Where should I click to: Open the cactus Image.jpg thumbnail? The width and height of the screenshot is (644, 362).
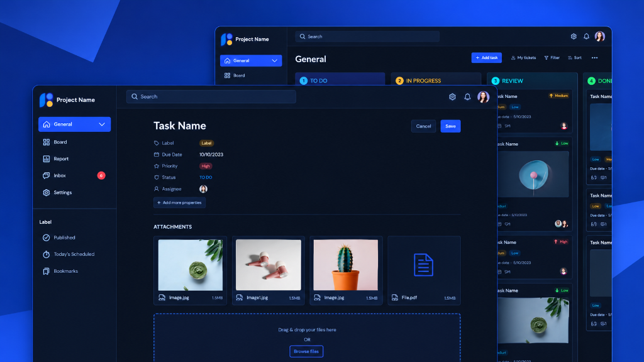346,265
